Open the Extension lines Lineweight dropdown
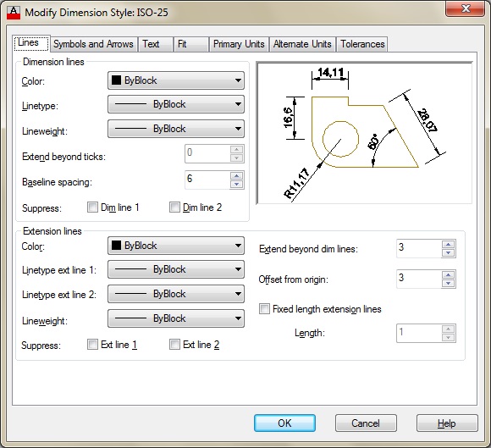This screenshot has width=491, height=448. [x=176, y=318]
